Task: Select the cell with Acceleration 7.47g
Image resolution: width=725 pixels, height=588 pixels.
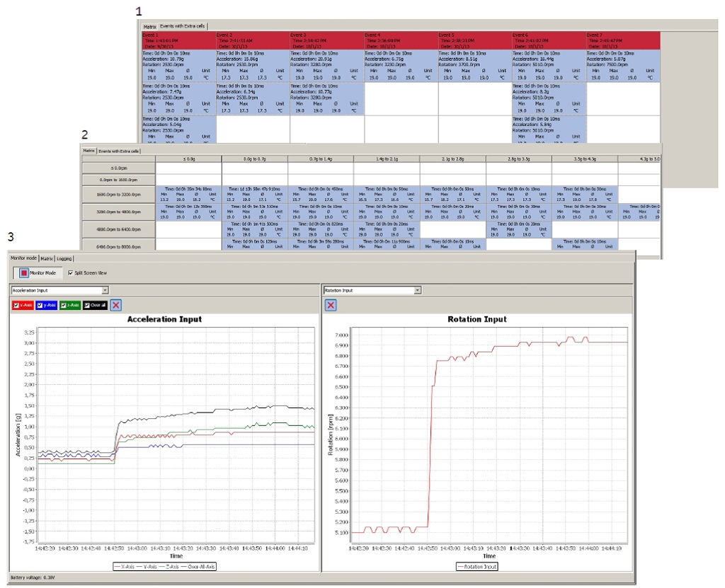Action: click(x=179, y=99)
